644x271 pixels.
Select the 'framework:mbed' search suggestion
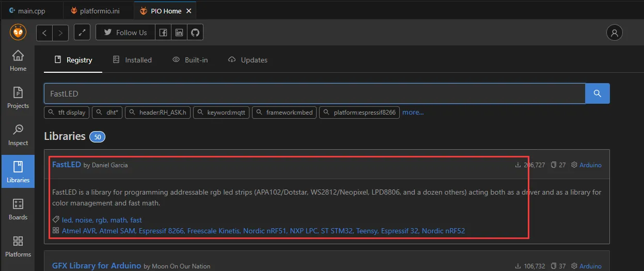[x=284, y=112]
